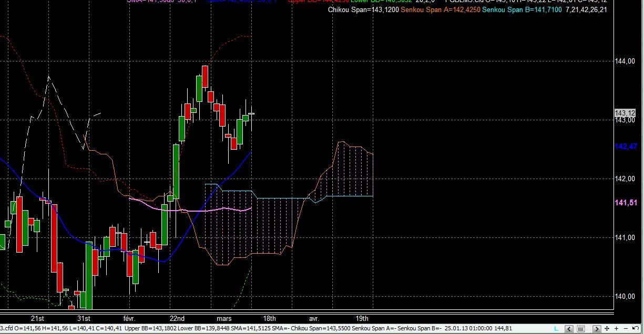Click the 21st date axis label
644x334 pixels.
tap(37, 318)
